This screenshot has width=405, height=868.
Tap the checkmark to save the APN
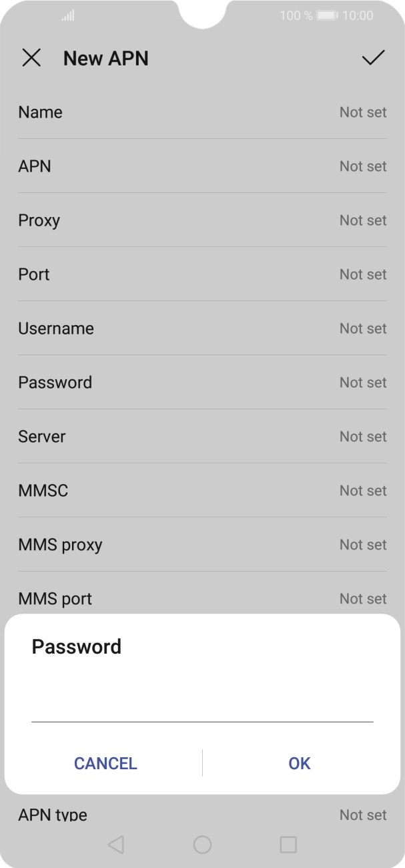coord(374,58)
